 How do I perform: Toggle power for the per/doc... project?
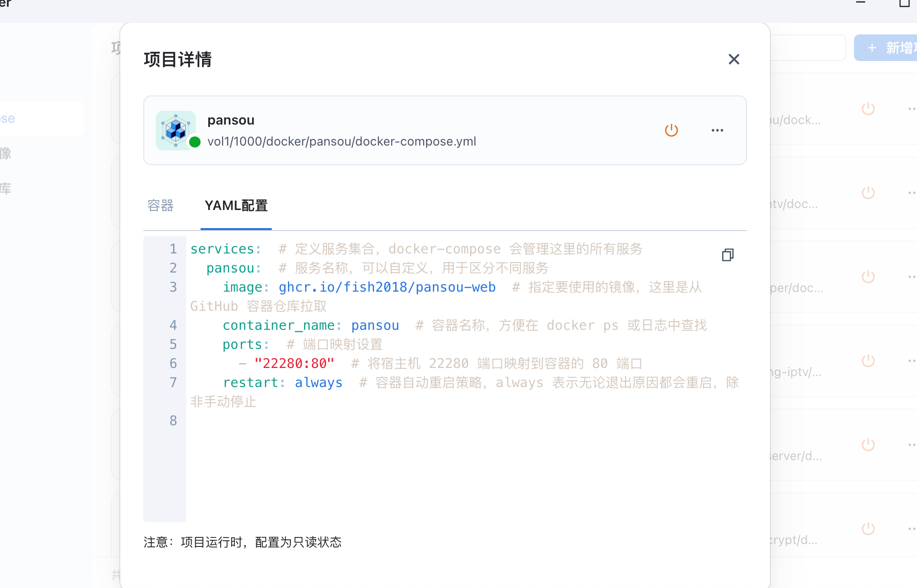[868, 277]
